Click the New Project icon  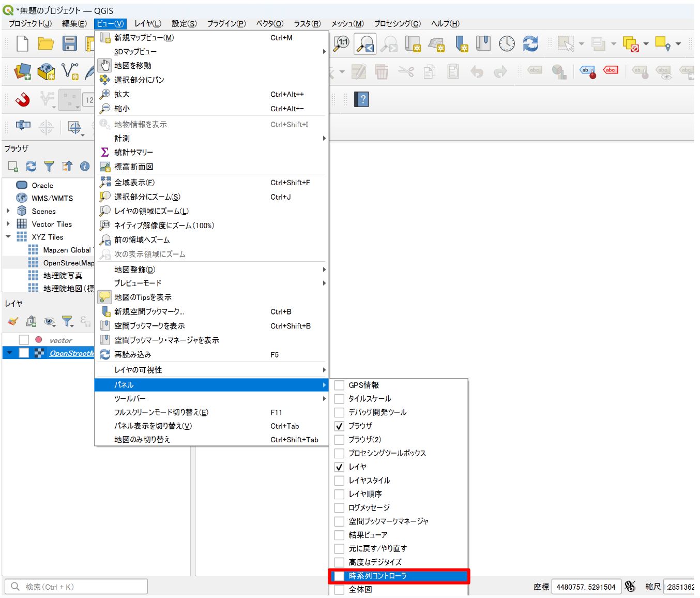click(23, 44)
